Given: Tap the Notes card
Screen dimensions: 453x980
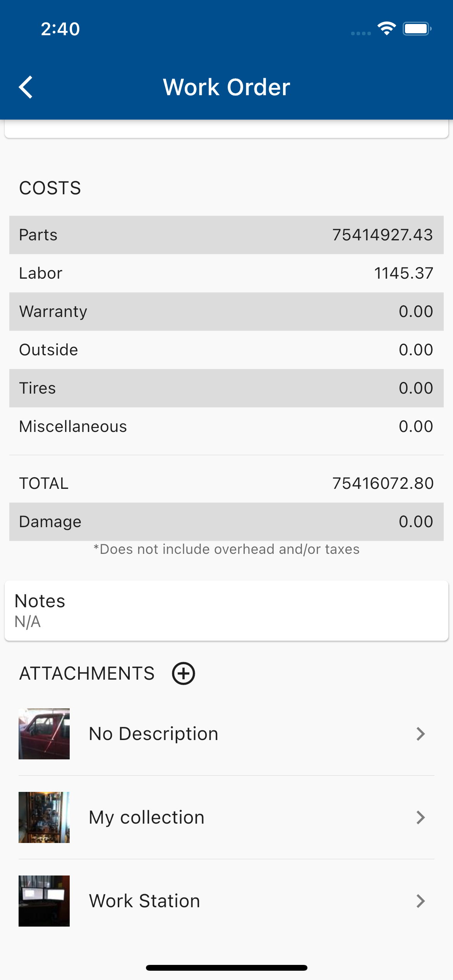Looking at the screenshot, I should 226,611.
